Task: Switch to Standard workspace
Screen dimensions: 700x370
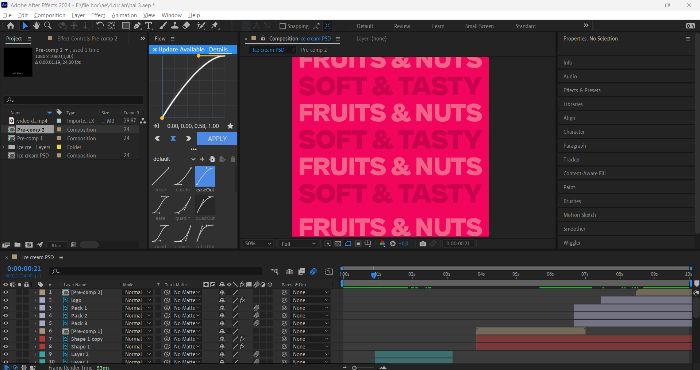Action: coord(525,26)
